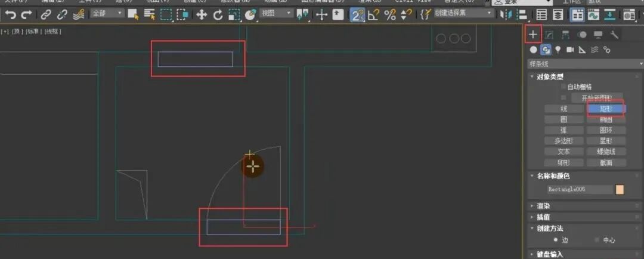Image resolution: width=644 pixels, height=259 pixels.
Task: Open the Scene Explorer toggle icon
Action: point(541,15)
